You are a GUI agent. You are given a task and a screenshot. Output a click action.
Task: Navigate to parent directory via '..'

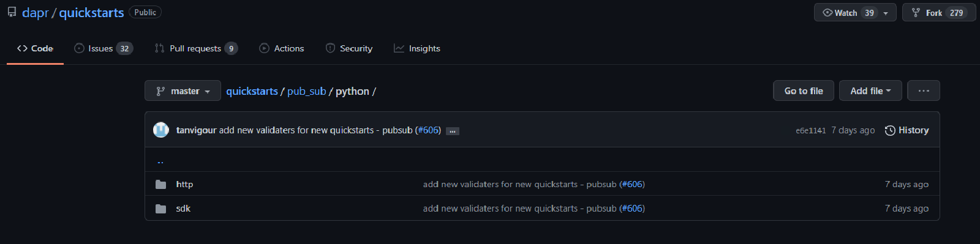point(160,161)
